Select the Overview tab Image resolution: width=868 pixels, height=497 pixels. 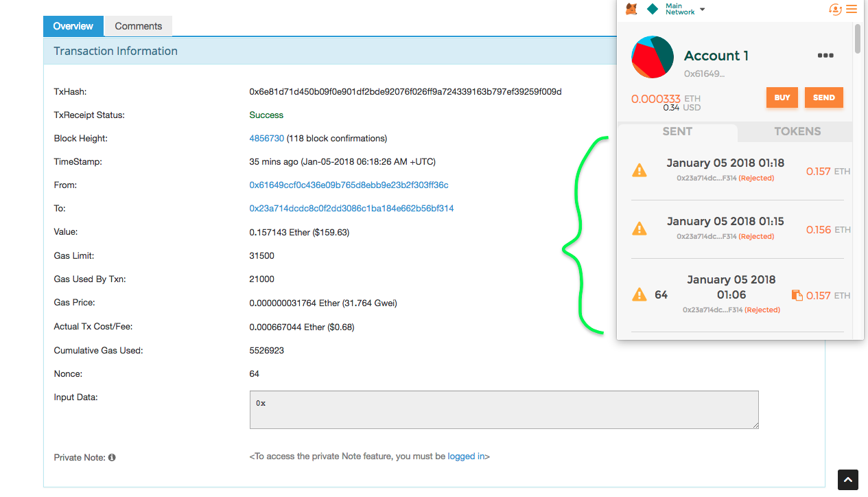pyautogui.click(x=73, y=25)
